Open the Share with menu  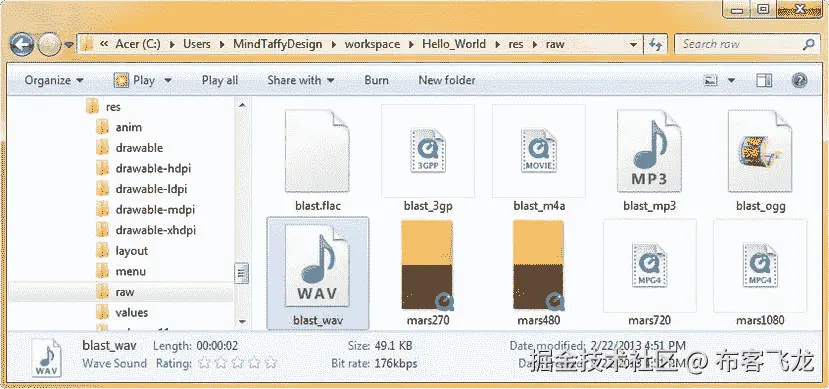[x=300, y=80]
